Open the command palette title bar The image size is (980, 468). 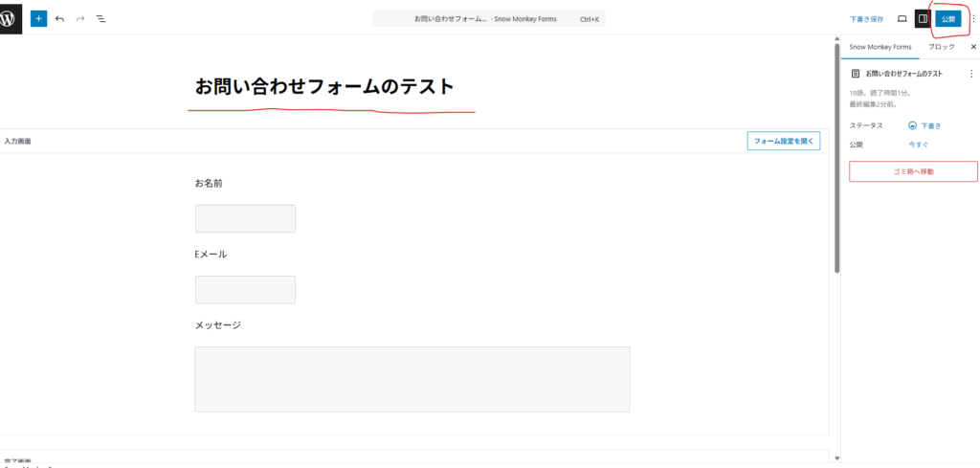coord(489,19)
